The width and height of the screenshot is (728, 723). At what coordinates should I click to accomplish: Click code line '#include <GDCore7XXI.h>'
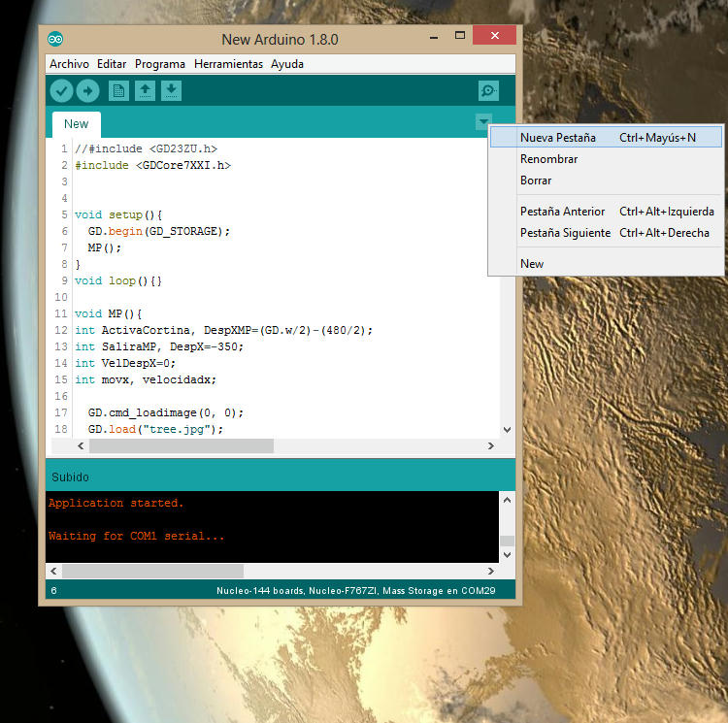152,165
